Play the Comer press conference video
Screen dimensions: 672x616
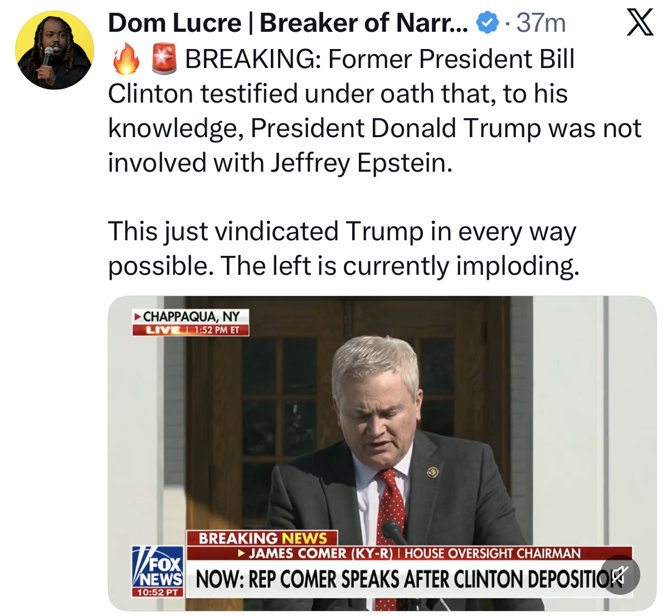[x=382, y=453]
